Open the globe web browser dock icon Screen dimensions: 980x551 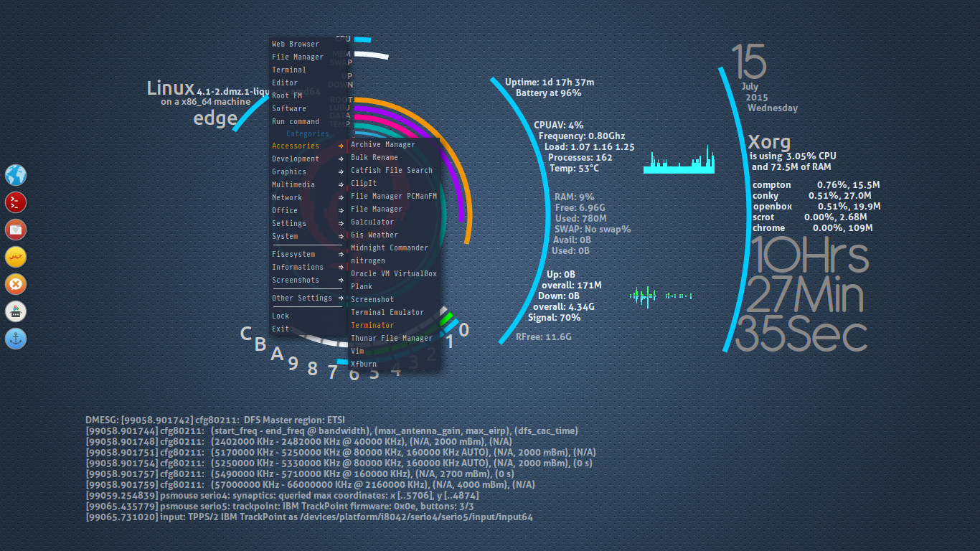pyautogui.click(x=16, y=175)
